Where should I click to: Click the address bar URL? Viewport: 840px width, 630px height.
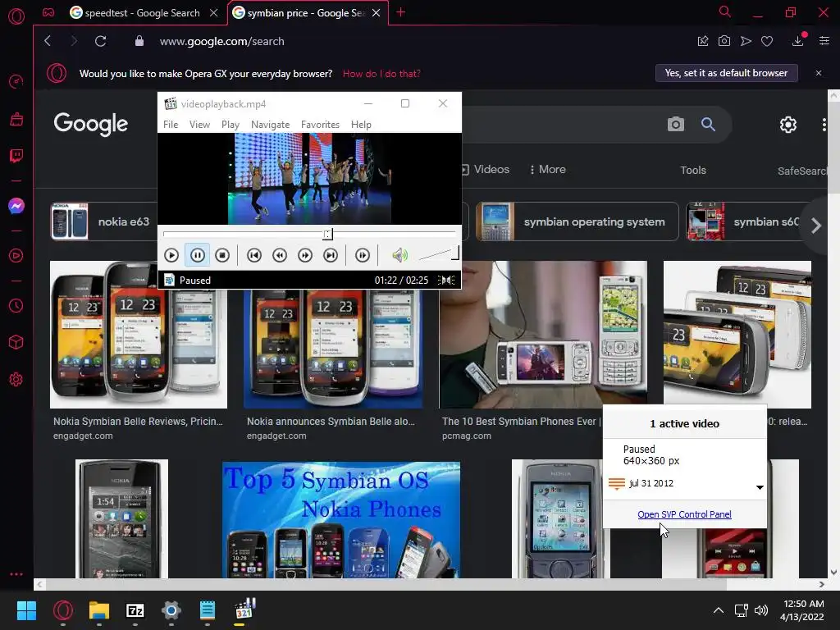coord(221,41)
